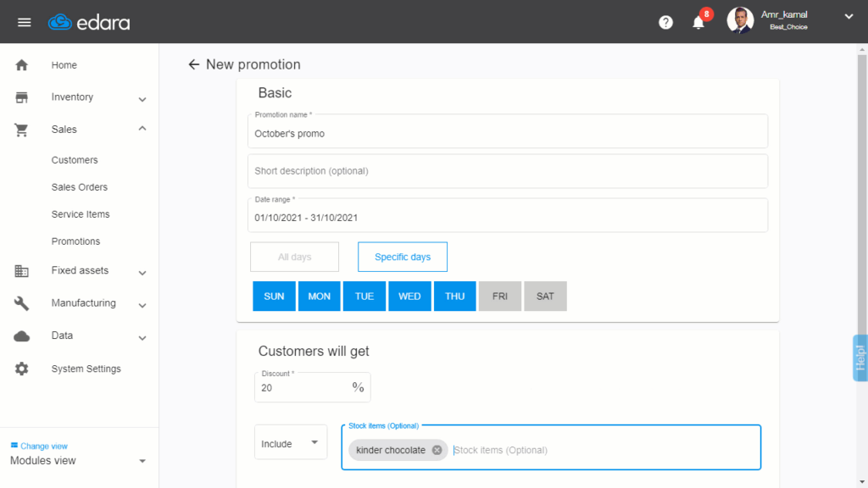Open the hamburger navigation menu
This screenshot has height=488, width=868.
[x=24, y=22]
